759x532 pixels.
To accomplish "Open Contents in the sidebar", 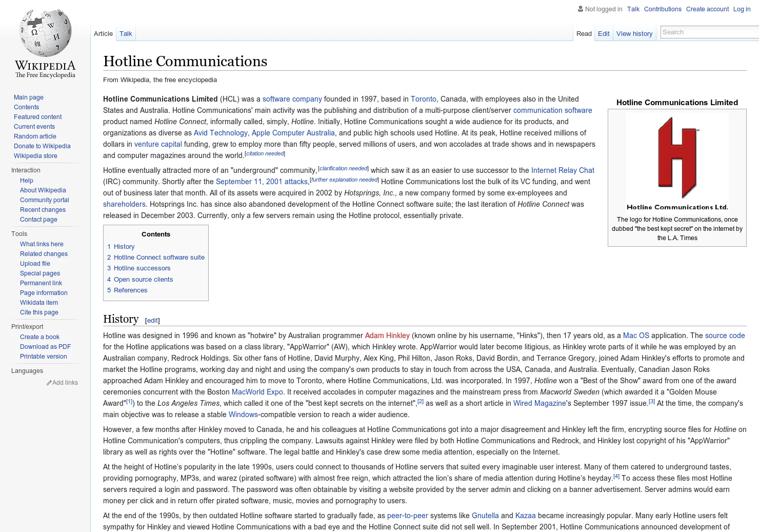I will pyautogui.click(x=26, y=107).
